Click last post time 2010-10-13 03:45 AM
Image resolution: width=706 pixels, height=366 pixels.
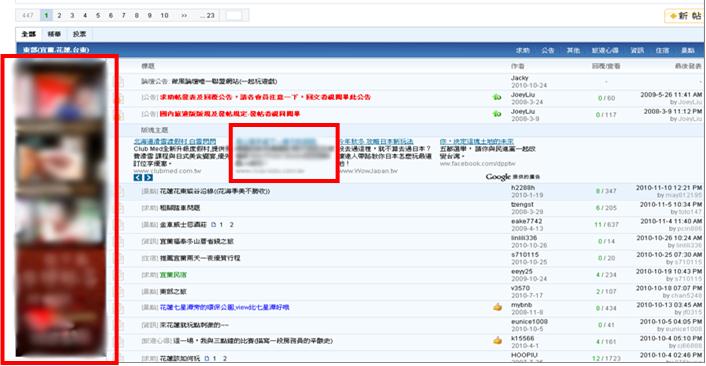click(669, 305)
